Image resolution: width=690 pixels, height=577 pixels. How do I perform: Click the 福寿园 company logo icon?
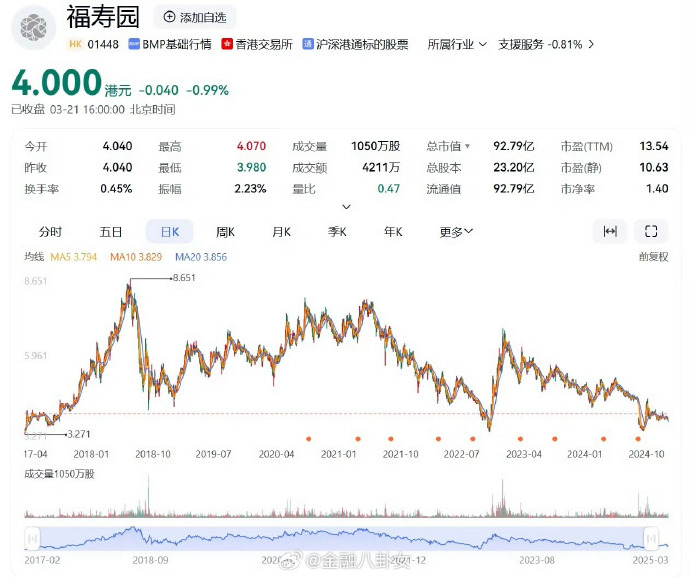click(34, 28)
